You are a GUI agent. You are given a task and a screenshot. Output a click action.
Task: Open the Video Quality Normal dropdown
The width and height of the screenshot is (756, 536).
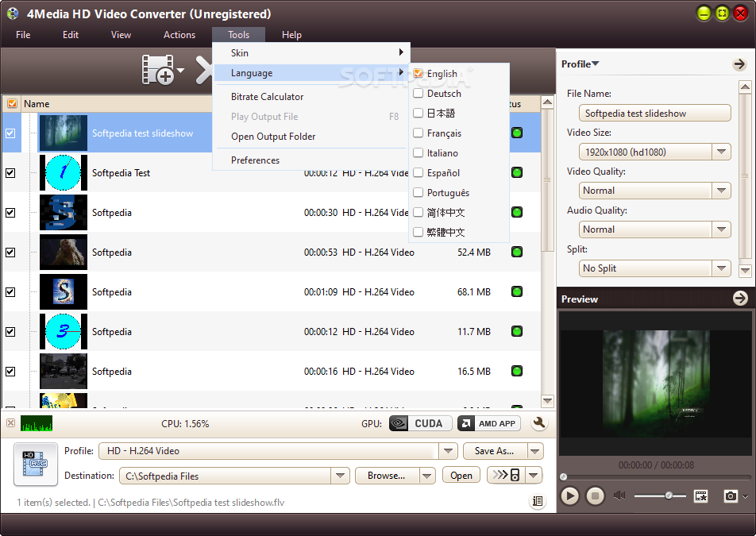[x=721, y=191]
